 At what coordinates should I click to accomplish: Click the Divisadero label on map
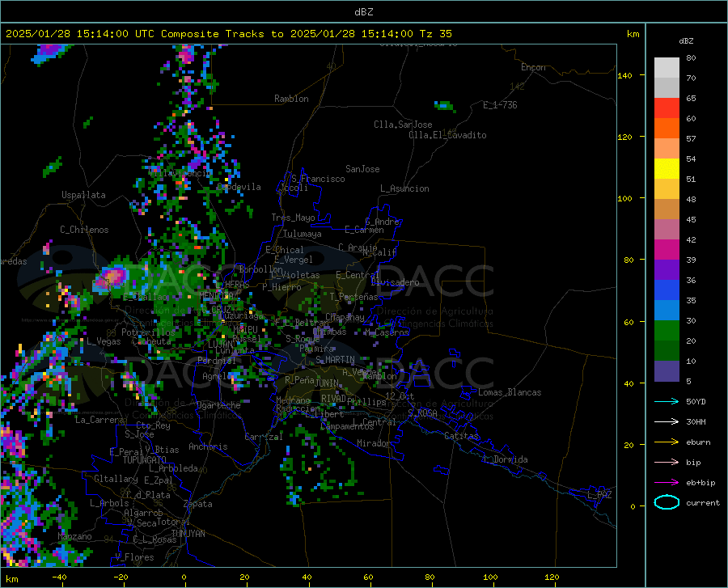[395, 282]
